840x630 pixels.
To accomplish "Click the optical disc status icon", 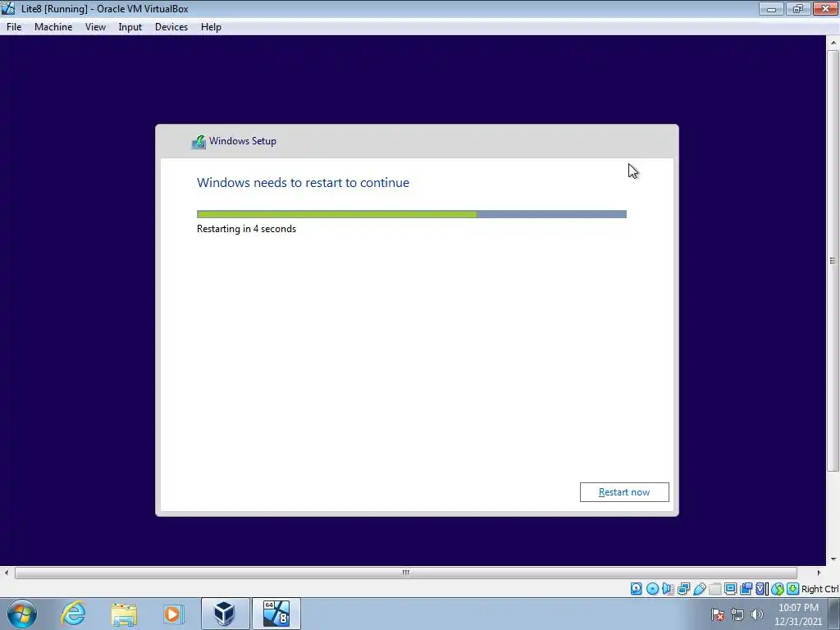I will pyautogui.click(x=652, y=589).
